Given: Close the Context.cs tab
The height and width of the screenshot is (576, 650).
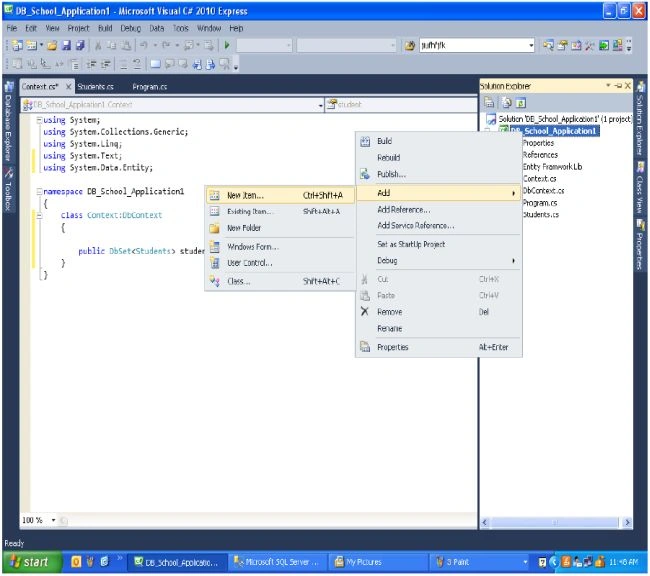Looking at the screenshot, I should (68, 87).
